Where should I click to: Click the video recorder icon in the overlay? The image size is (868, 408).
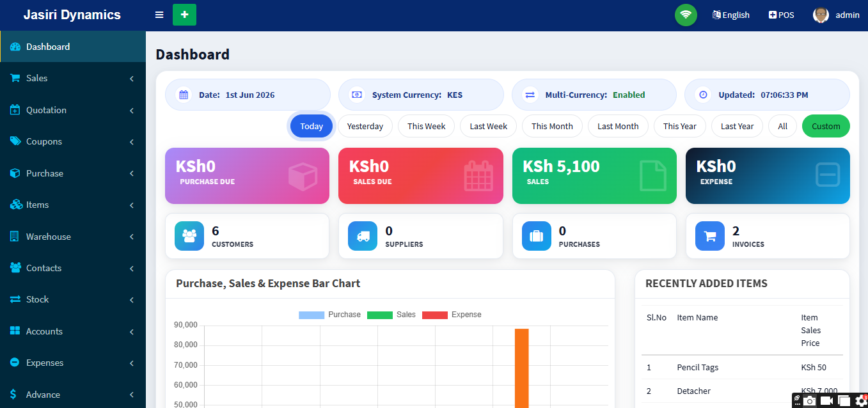pos(827,400)
